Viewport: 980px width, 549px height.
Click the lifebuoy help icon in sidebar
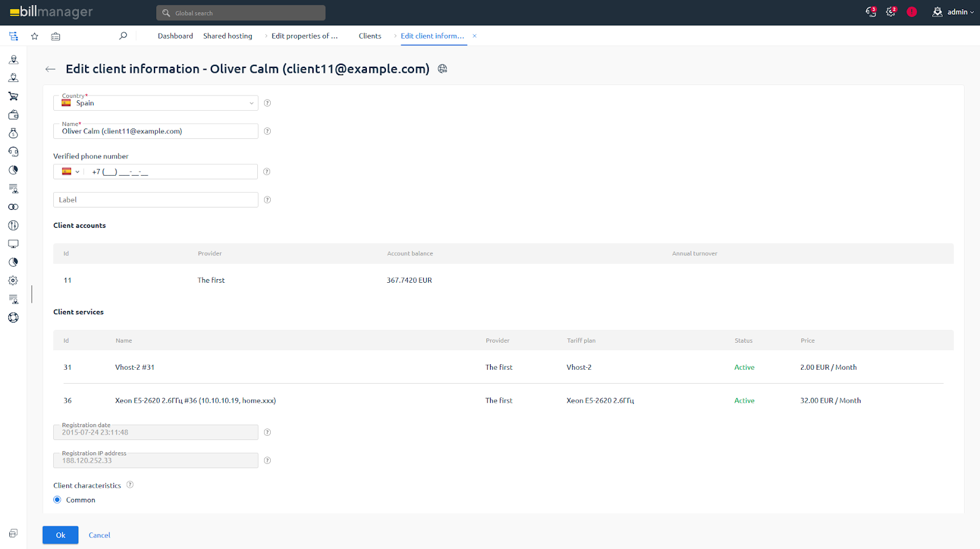pyautogui.click(x=13, y=318)
